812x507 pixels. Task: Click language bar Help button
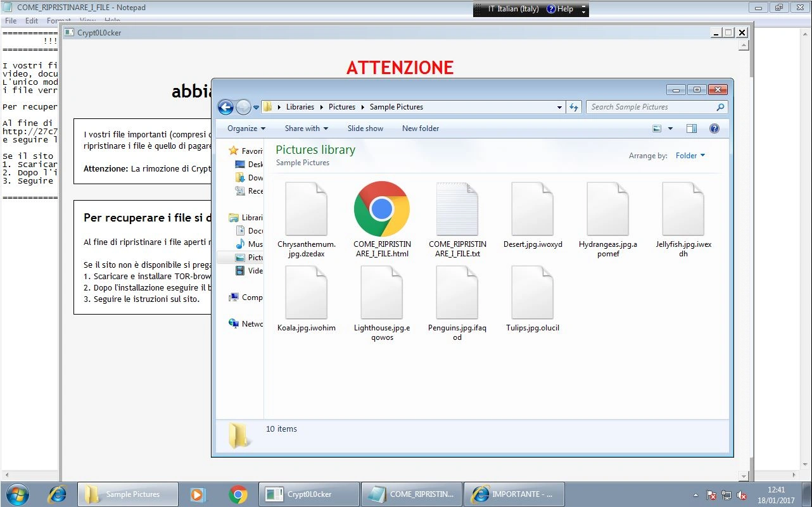pyautogui.click(x=560, y=9)
